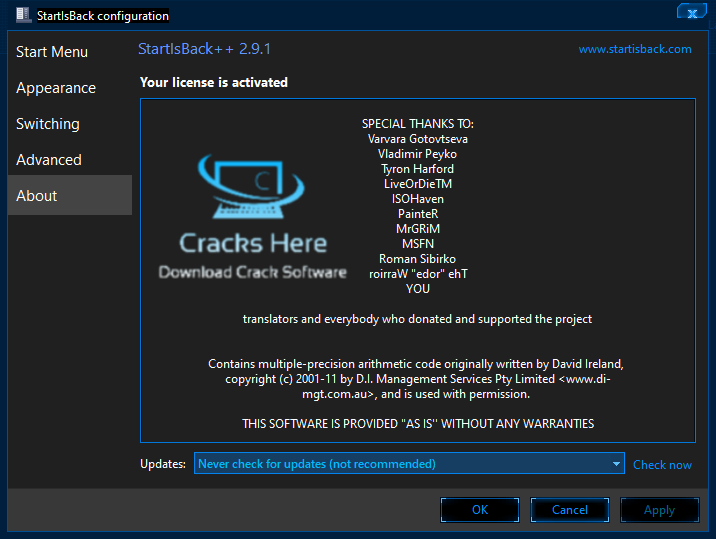
Task: Click the David Ireland copyright paragraph
Action: tap(416, 379)
